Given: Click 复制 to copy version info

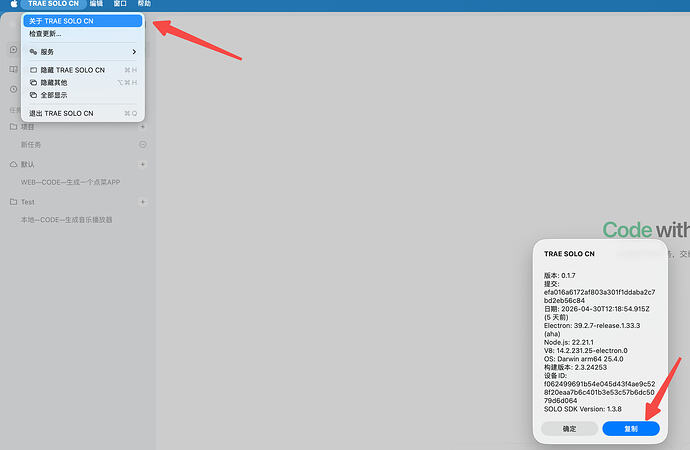Looking at the screenshot, I should point(631,428).
